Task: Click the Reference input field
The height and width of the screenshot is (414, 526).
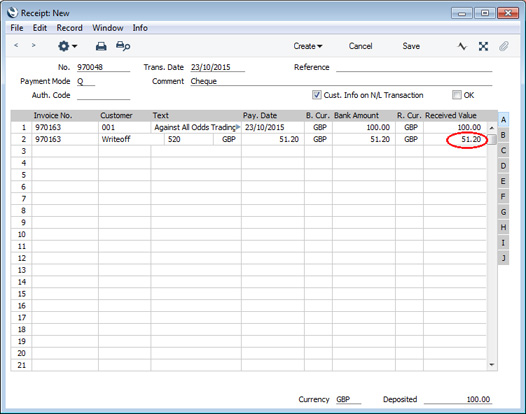Action: [x=414, y=67]
